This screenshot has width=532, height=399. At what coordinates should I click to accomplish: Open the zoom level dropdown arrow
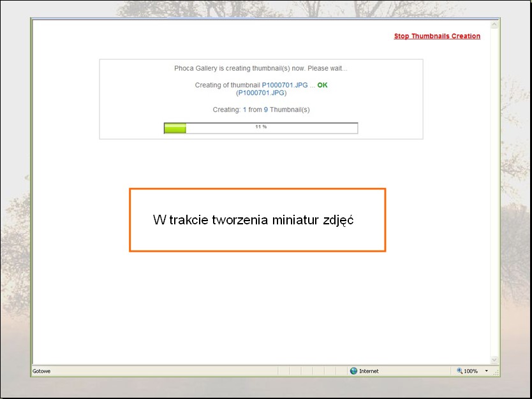(486, 371)
